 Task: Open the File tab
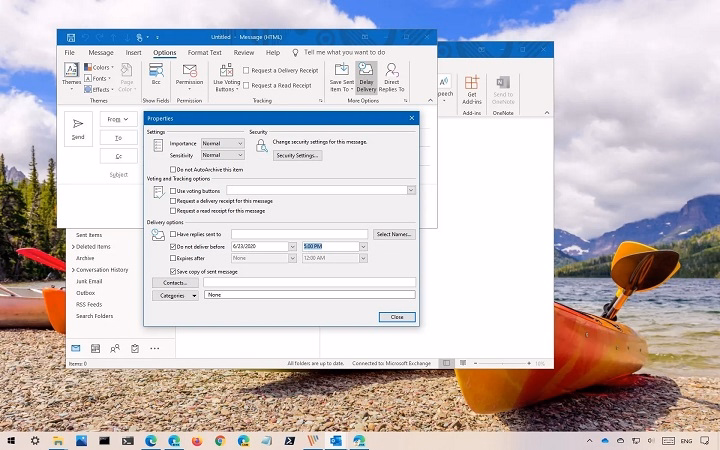coord(70,52)
